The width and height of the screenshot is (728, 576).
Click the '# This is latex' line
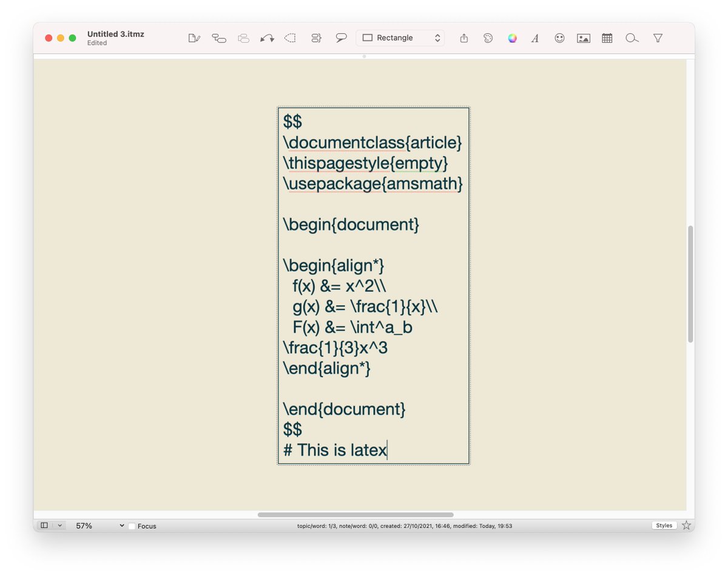335,450
